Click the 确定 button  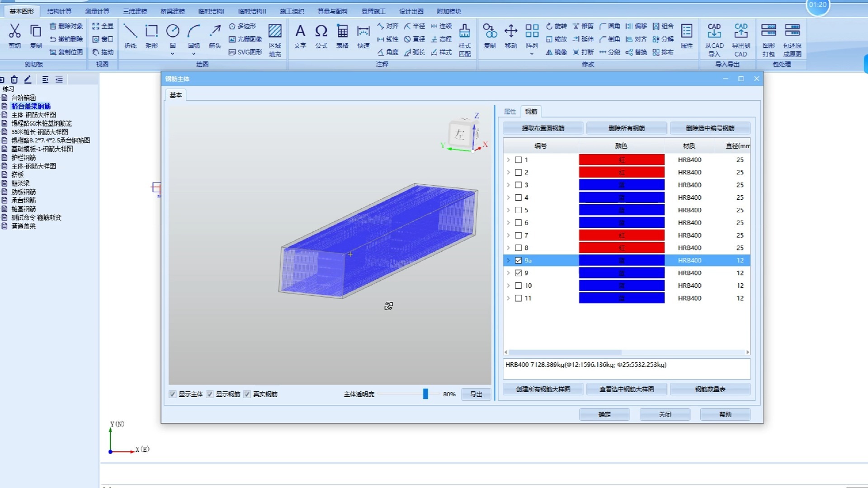(x=604, y=414)
